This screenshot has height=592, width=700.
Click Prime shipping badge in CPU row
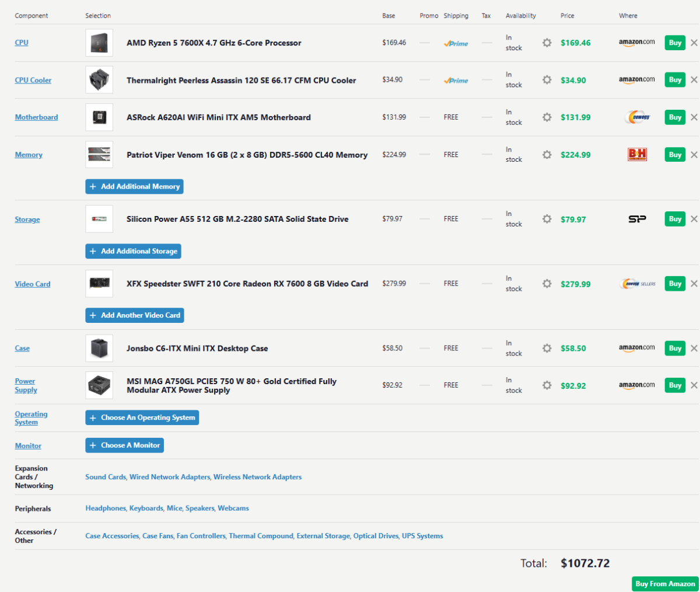point(456,43)
